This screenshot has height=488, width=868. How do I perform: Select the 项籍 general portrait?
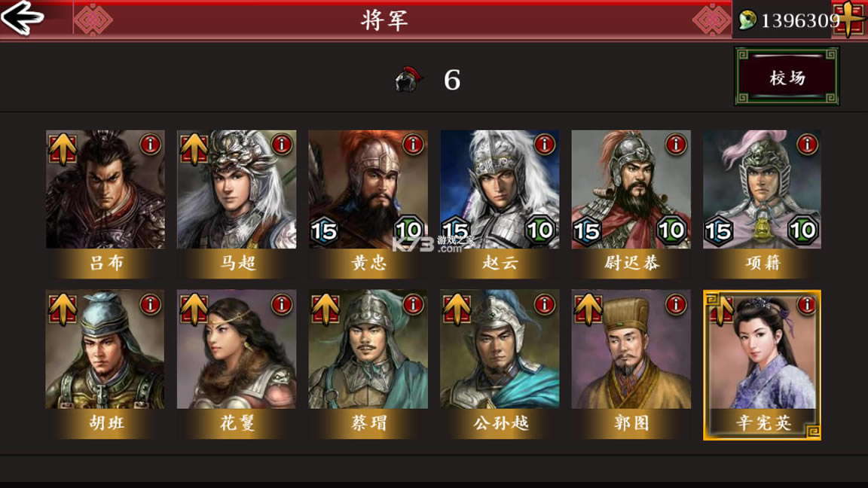tap(762, 189)
